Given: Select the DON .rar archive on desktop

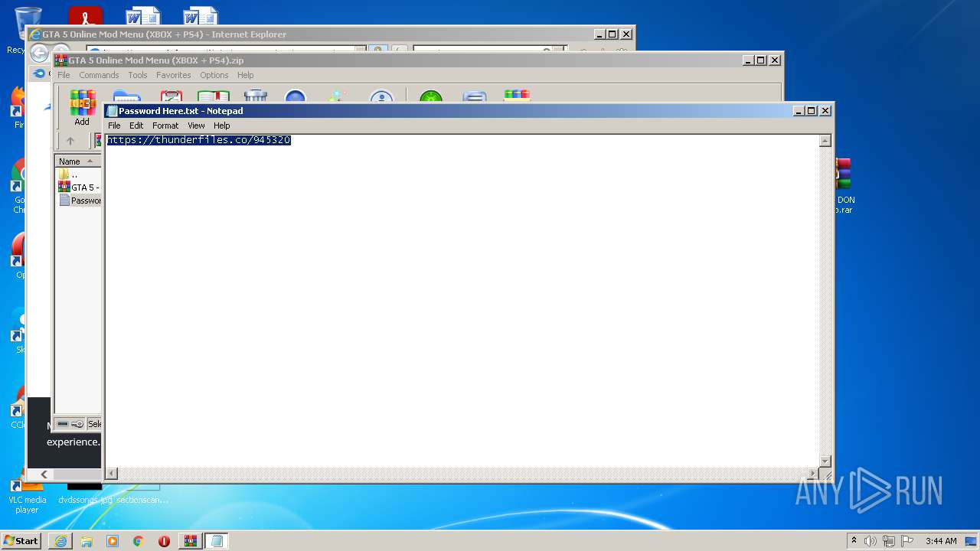Looking at the screenshot, I should (x=844, y=186).
